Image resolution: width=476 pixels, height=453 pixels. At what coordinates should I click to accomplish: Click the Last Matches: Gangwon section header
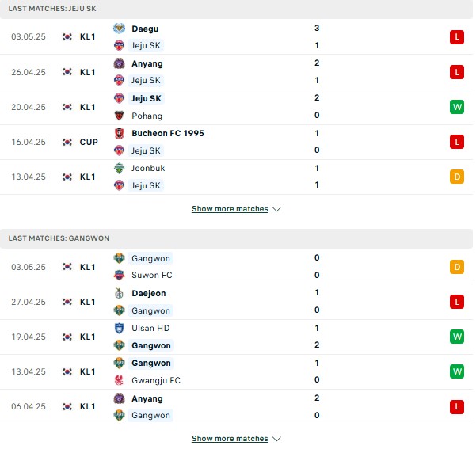pos(236,238)
